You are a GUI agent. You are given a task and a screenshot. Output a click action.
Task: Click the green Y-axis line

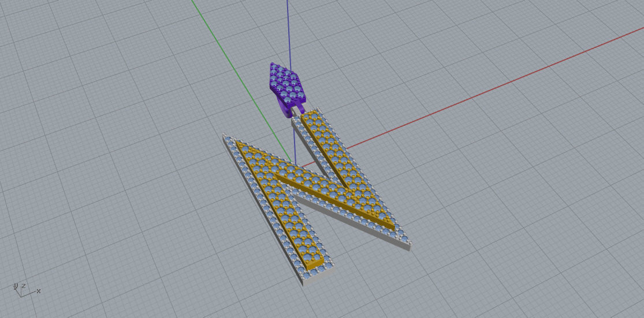point(241,81)
